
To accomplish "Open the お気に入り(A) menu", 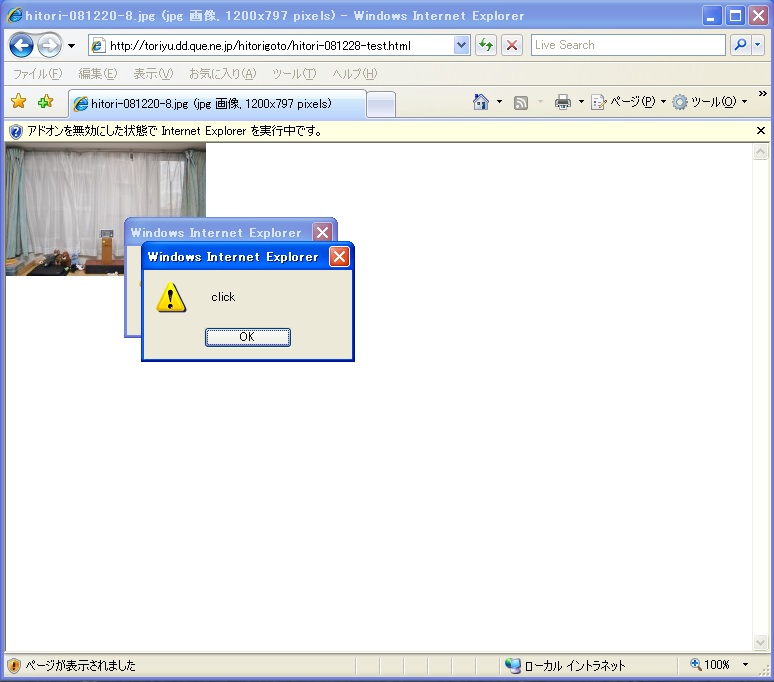I will click(223, 74).
